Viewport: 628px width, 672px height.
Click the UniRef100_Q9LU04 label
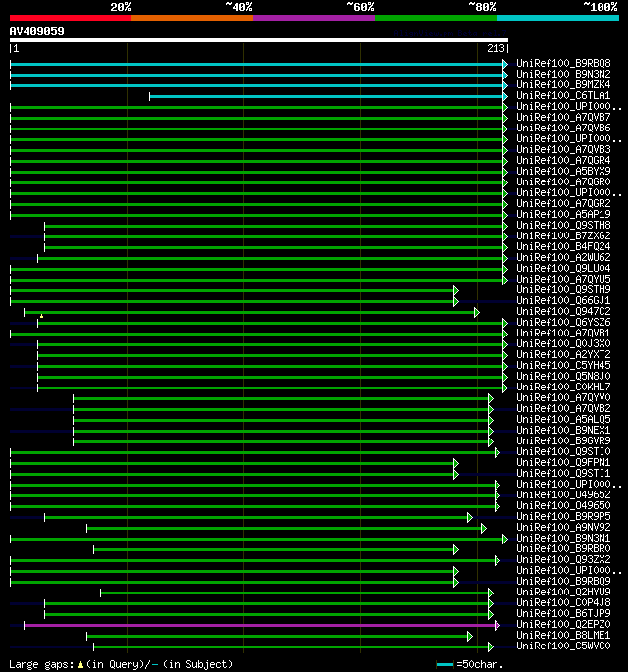tap(563, 268)
